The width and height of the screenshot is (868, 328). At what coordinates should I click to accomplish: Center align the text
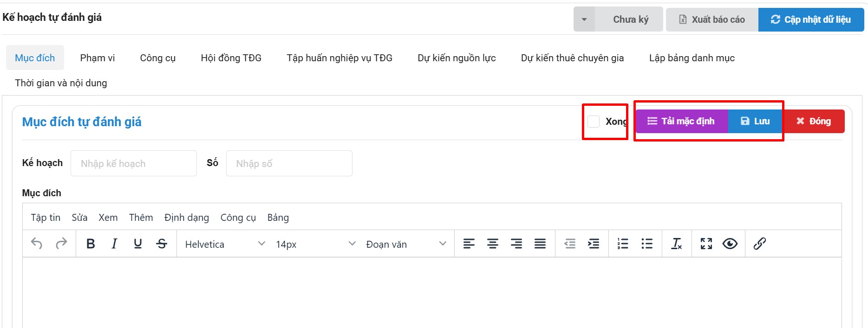point(493,244)
